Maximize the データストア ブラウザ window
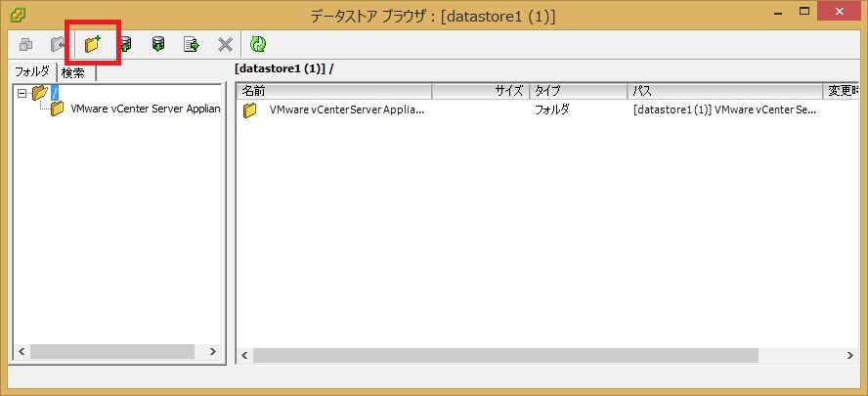The image size is (868, 396). click(805, 11)
